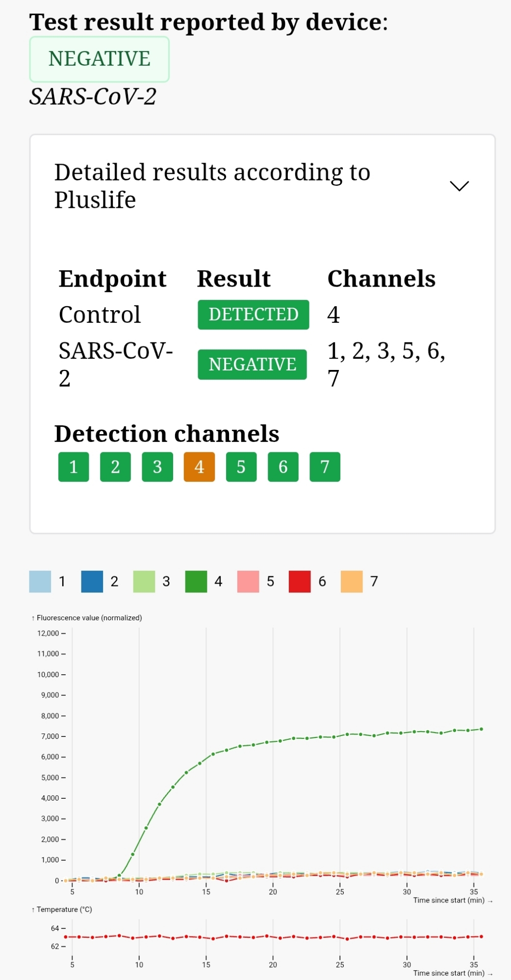
Task: Click light green legend swatch for channel 3
Action: point(144,581)
